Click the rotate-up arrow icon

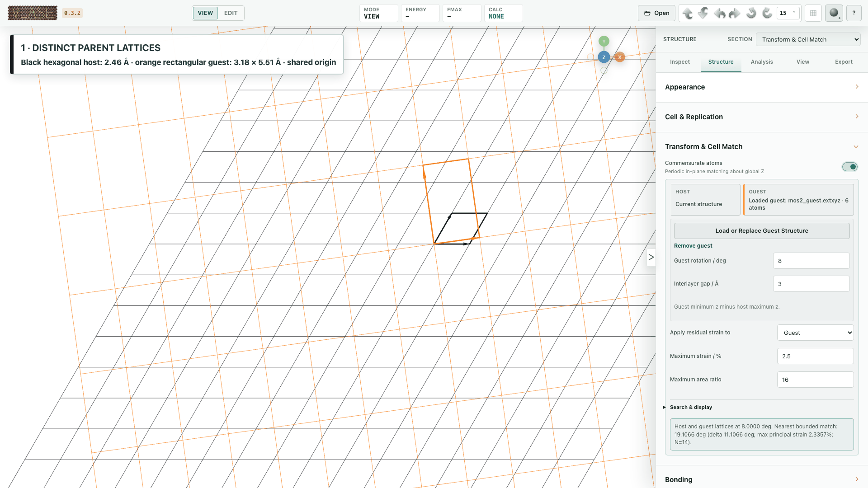pyautogui.click(x=688, y=13)
